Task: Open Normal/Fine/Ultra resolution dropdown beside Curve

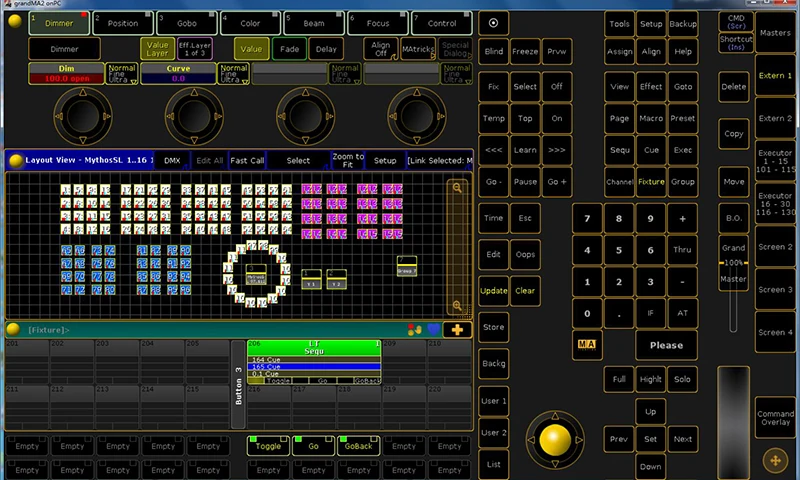Action: [x=233, y=72]
